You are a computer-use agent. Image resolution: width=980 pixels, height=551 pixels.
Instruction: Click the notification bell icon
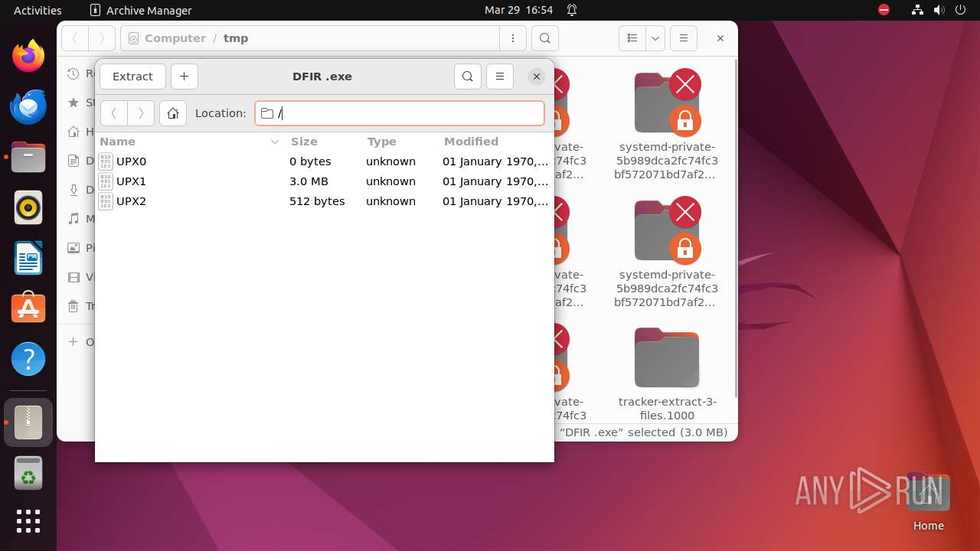[572, 10]
